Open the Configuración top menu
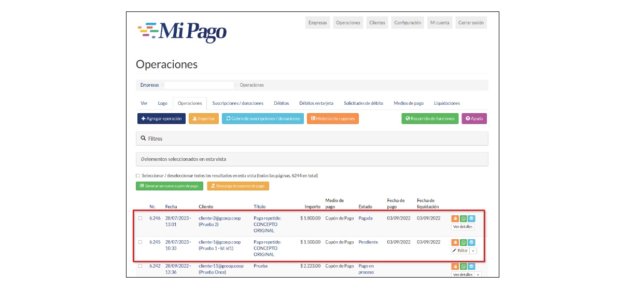 coord(408,23)
